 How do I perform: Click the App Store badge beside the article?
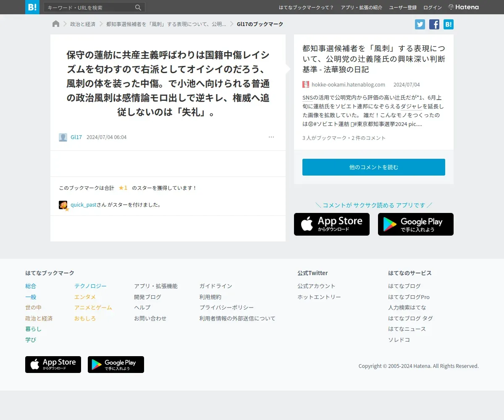click(x=332, y=224)
